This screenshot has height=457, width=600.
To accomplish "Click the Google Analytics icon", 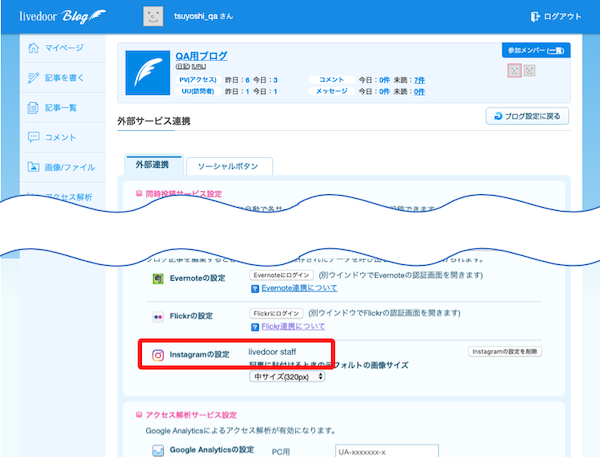I will pyautogui.click(x=158, y=450).
